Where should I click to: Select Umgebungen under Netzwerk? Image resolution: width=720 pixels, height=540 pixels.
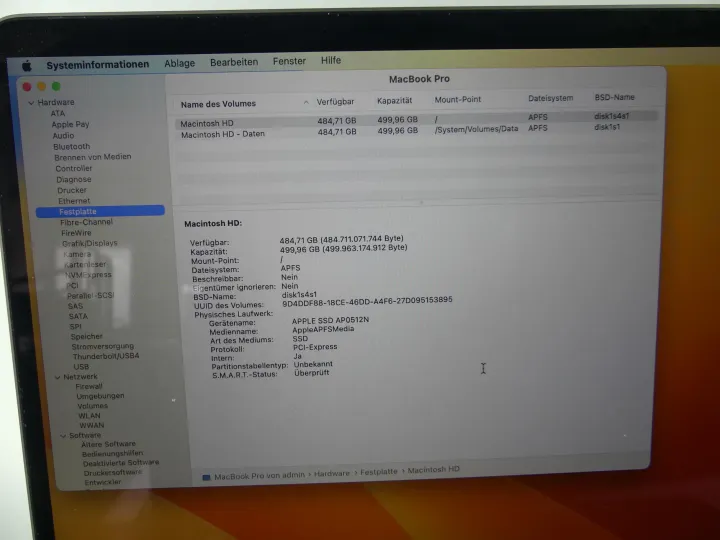(x=100, y=396)
